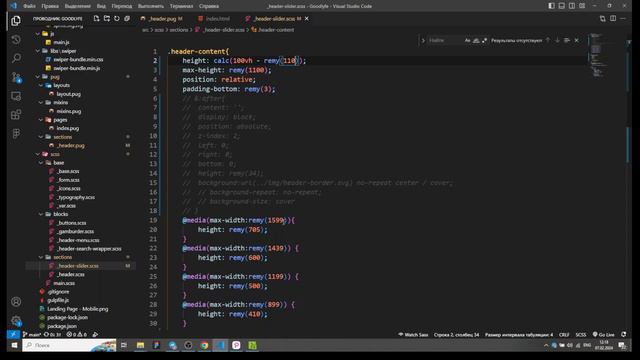Open the Терминал menu
The height and width of the screenshot is (360, 640).
[181, 6]
